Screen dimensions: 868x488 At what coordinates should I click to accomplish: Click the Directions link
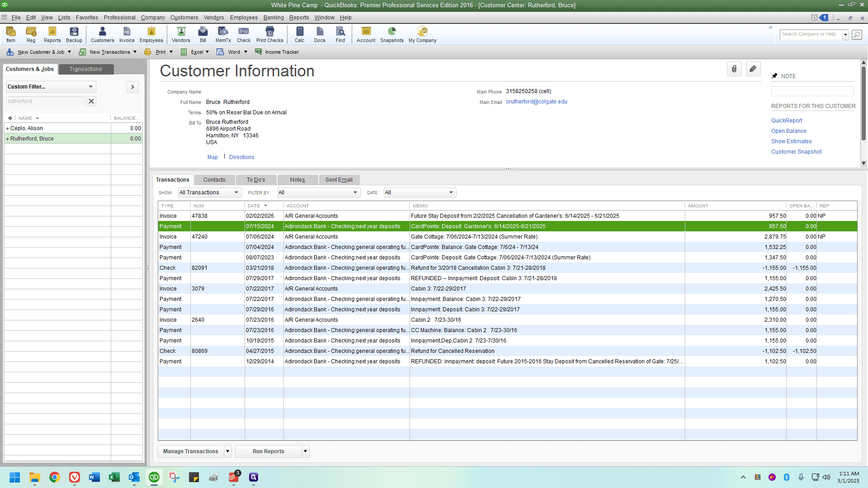click(242, 157)
